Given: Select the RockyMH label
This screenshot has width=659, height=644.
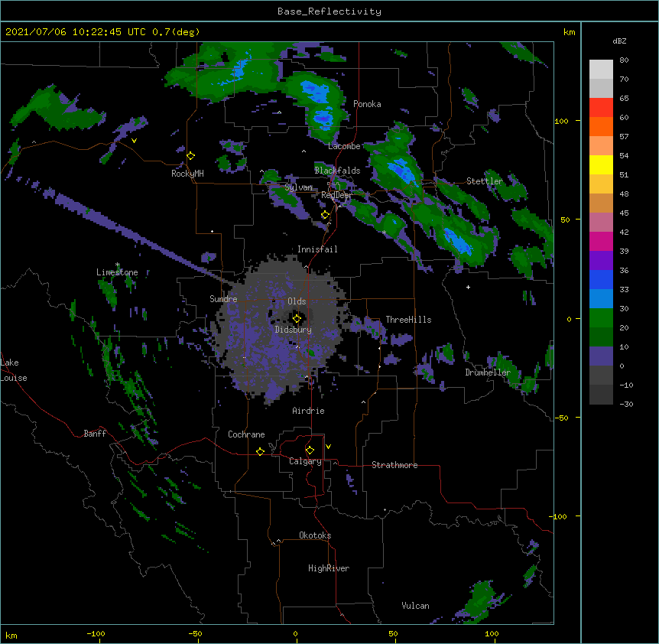Looking at the screenshot, I should click(x=187, y=174).
